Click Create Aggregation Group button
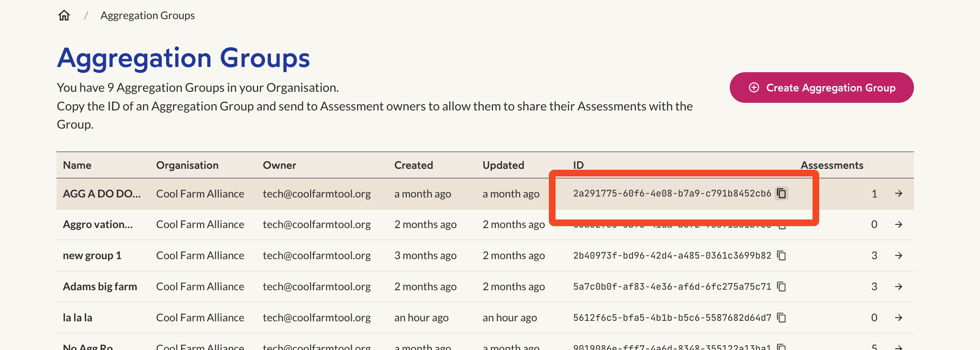The image size is (980, 350). click(822, 87)
